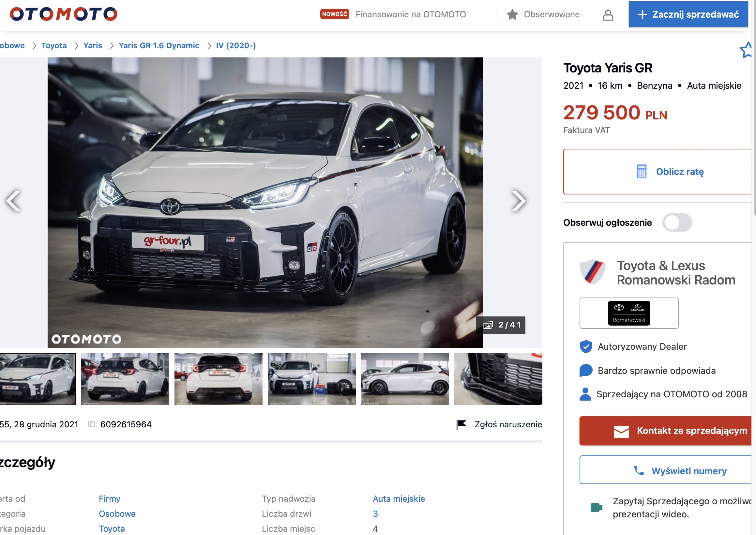Viewport: 756px width, 535px height.
Task: Select front grille close-up thumbnail
Action: point(498,379)
